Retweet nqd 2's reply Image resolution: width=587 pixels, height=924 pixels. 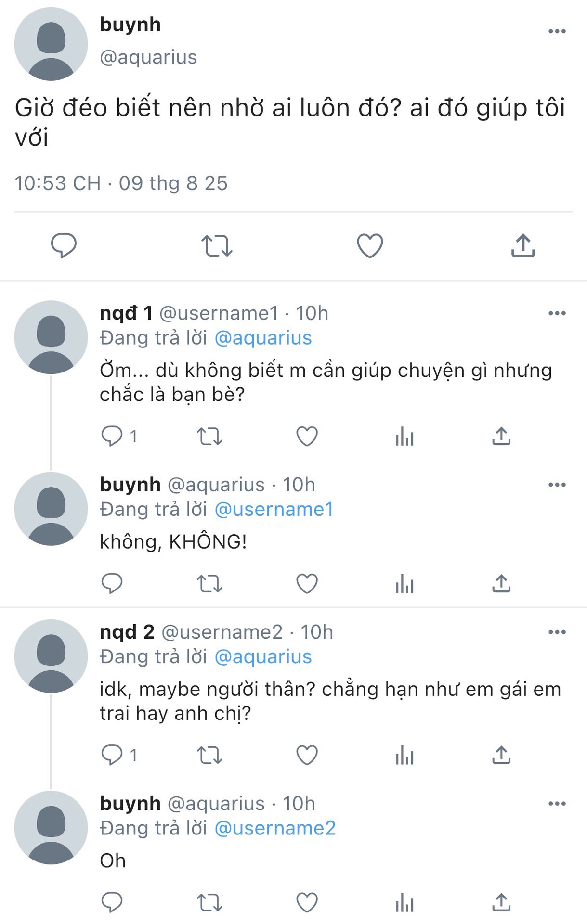point(209,755)
